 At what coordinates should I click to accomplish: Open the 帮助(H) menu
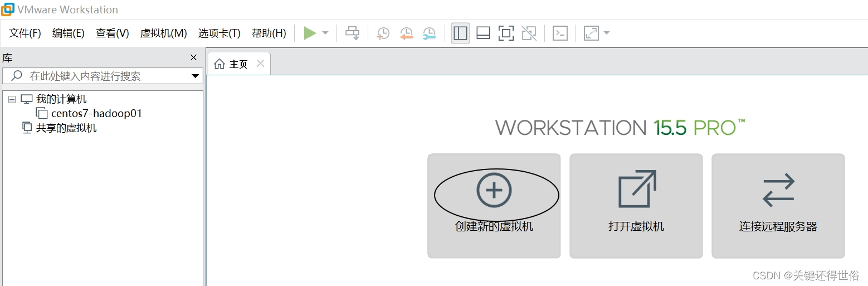(x=269, y=33)
